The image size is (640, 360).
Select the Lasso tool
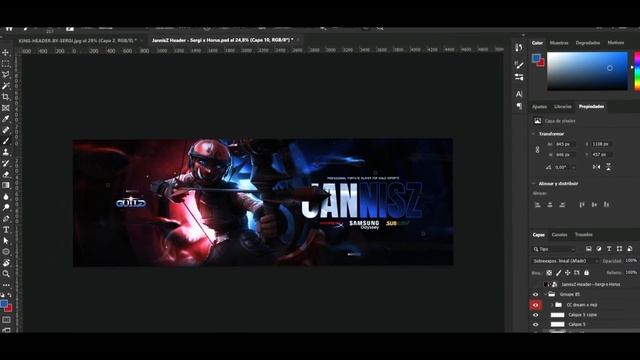pyautogui.click(x=6, y=75)
